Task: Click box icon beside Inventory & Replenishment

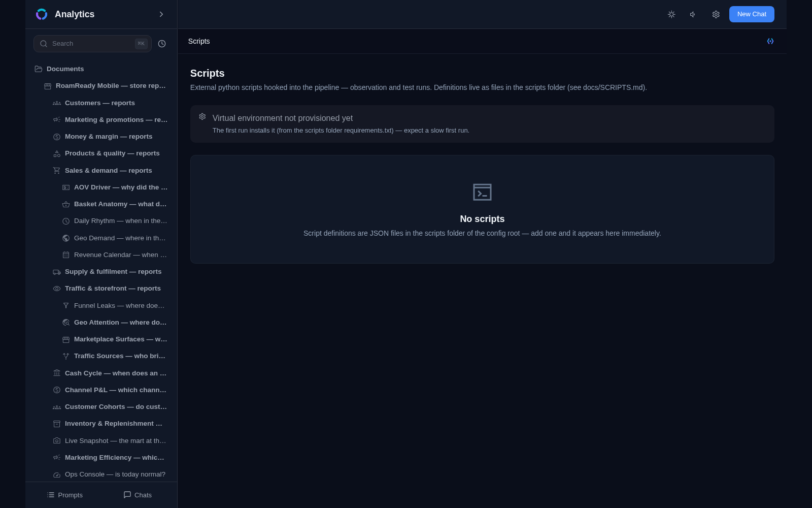Action: pos(57,424)
